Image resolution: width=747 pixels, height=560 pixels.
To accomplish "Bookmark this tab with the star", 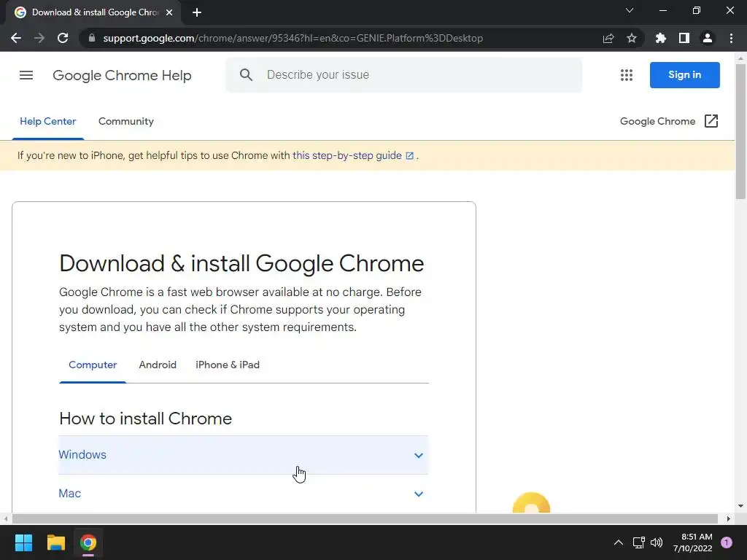I will click(x=632, y=38).
